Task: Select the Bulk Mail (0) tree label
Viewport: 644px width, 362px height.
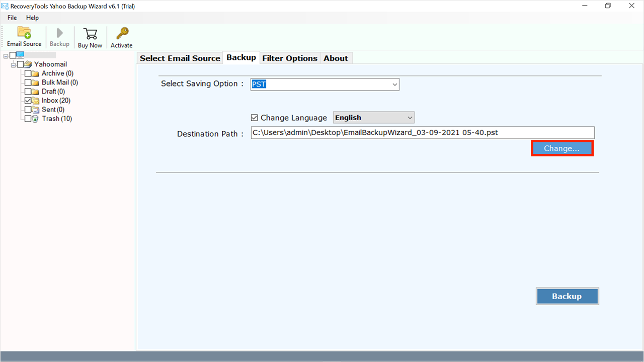Action: 60,82
